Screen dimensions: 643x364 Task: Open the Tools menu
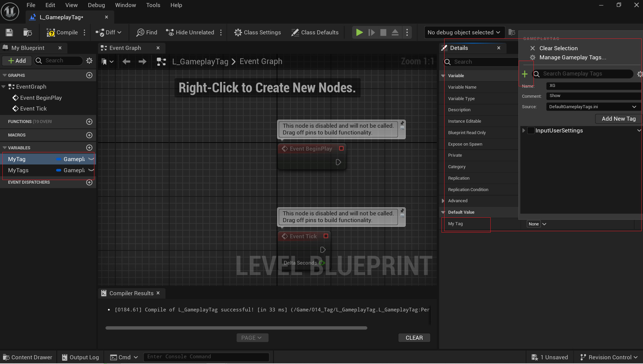click(x=153, y=5)
